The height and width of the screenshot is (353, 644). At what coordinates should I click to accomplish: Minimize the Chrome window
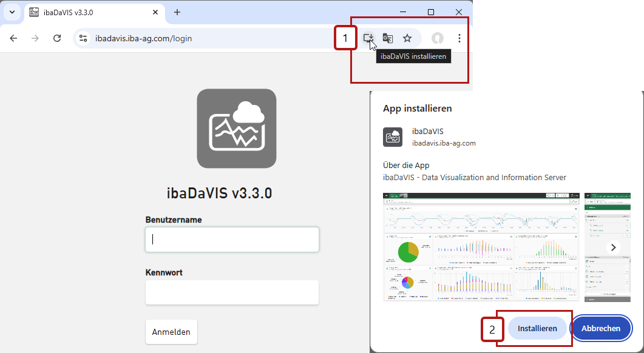click(403, 12)
